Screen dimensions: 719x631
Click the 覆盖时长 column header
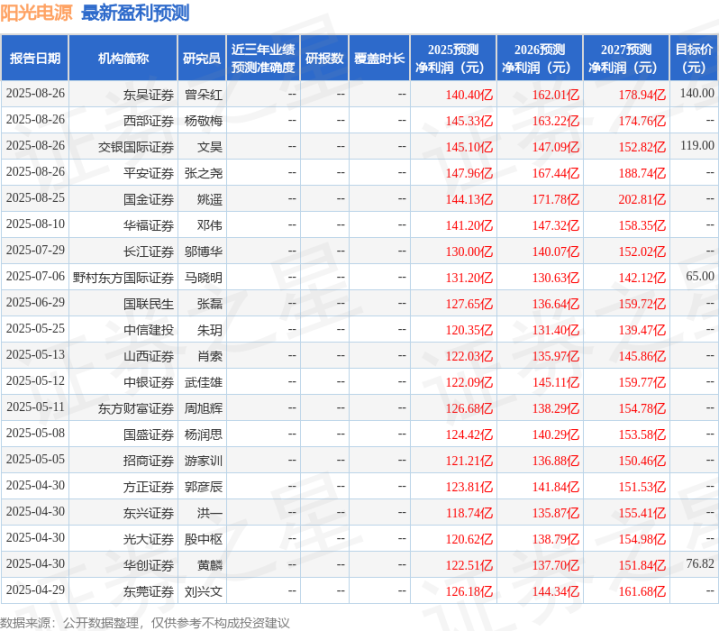pyautogui.click(x=379, y=58)
